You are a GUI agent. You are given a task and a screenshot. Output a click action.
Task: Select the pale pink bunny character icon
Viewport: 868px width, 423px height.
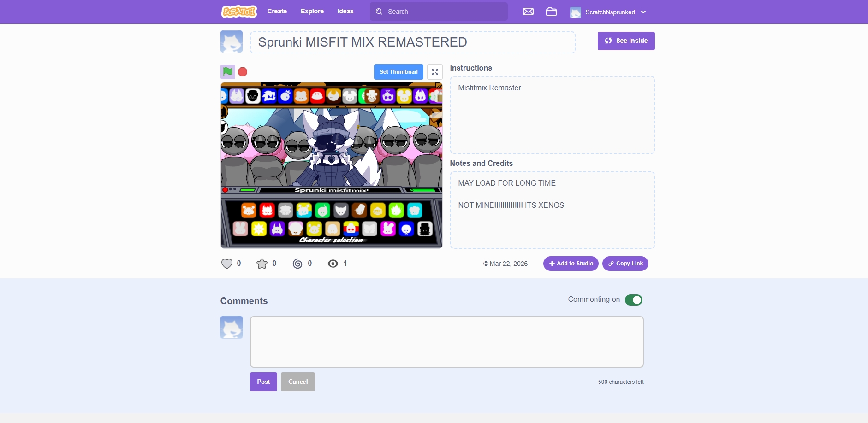(x=240, y=229)
